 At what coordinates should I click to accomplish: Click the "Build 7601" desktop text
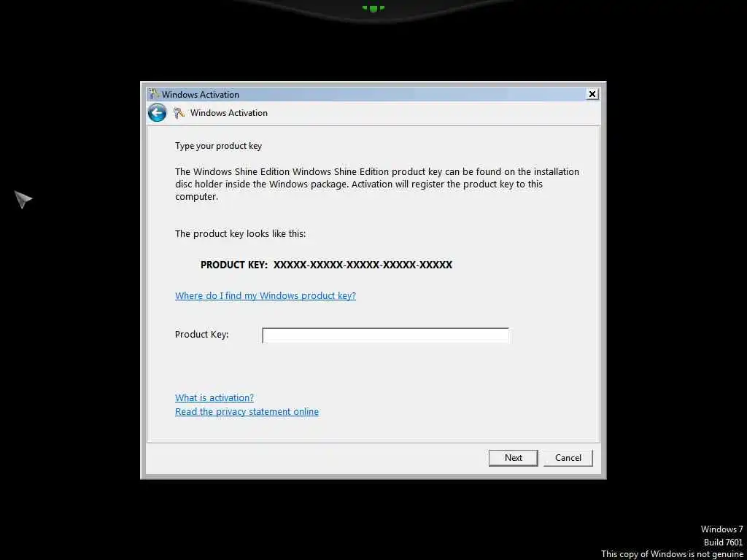pyautogui.click(x=723, y=542)
